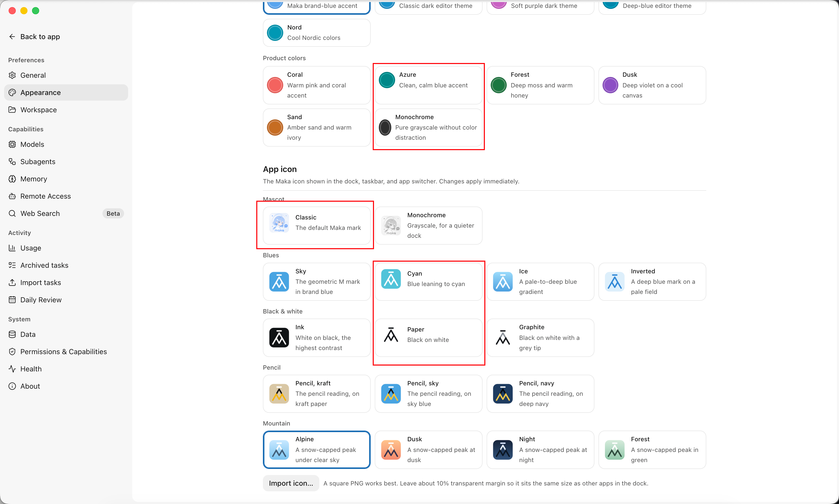Click the "App icon" section heading
The height and width of the screenshot is (504, 839).
click(280, 169)
